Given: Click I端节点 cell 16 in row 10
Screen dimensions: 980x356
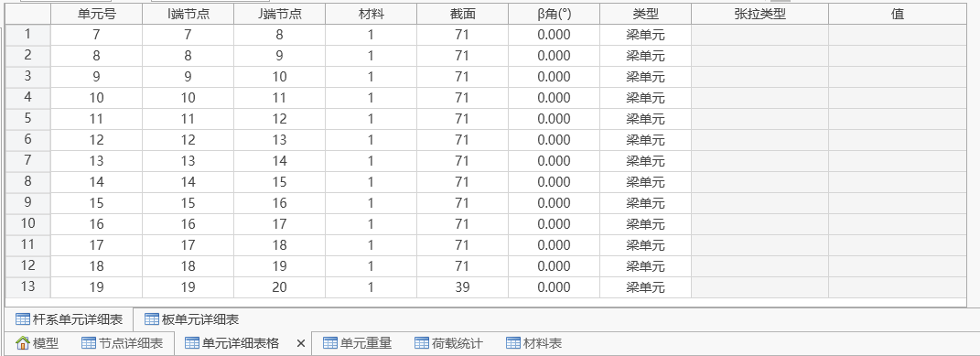Looking at the screenshot, I should (188, 224).
